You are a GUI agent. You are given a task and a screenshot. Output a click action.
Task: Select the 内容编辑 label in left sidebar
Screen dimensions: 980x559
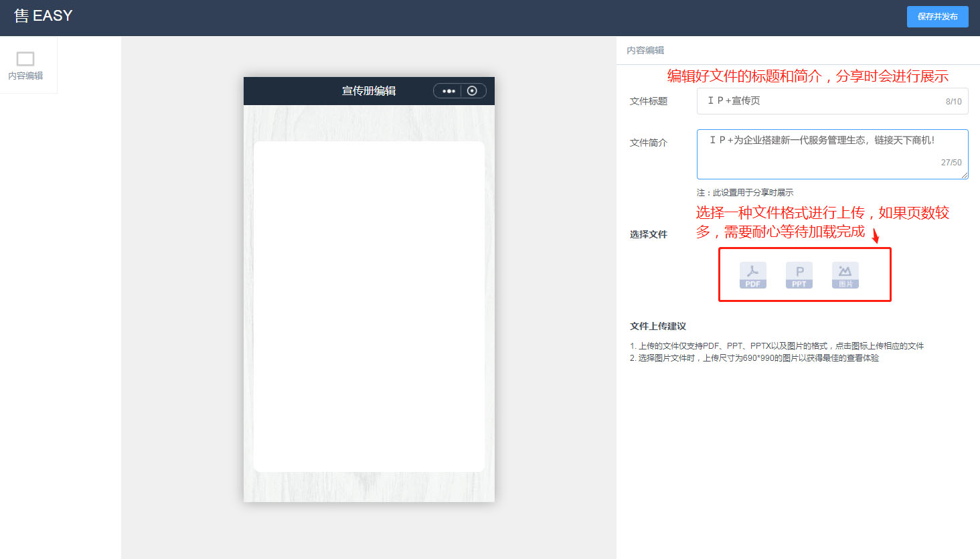(x=25, y=76)
